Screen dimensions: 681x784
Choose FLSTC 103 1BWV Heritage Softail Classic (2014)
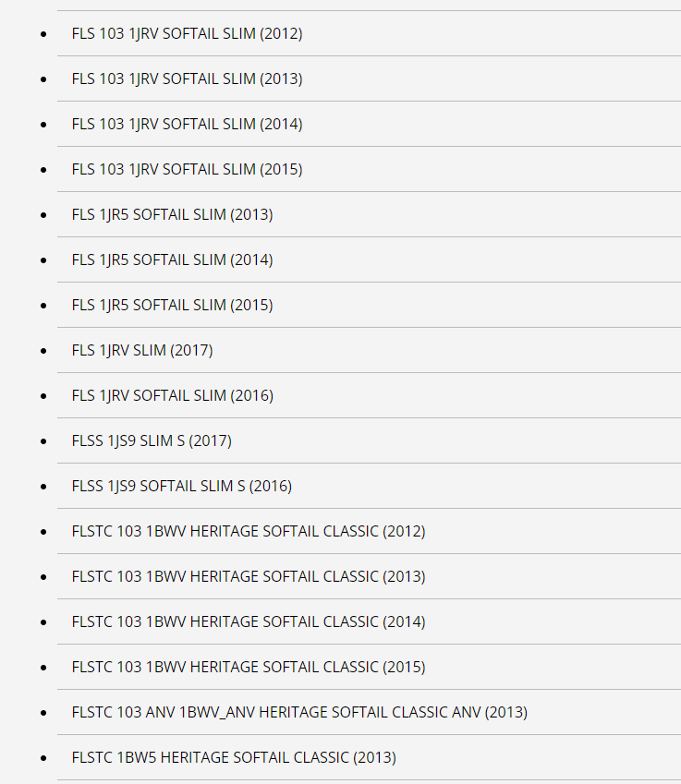tap(249, 622)
